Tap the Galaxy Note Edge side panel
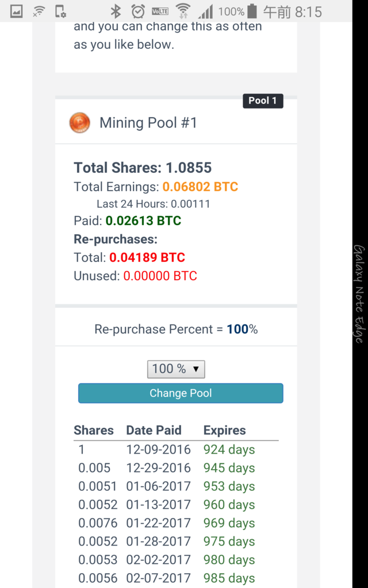This screenshot has width=368, height=588. (x=360, y=294)
